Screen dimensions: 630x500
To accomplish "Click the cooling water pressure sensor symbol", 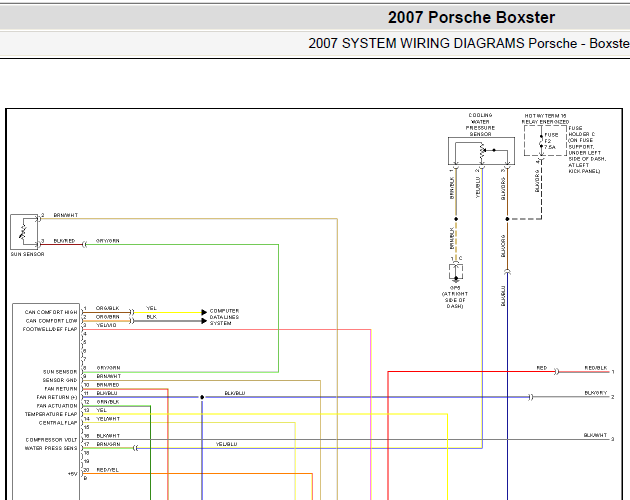I will [481, 151].
